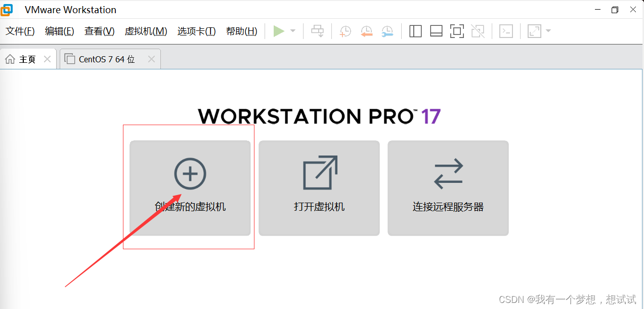Click the stretch guest display icon
The height and width of the screenshot is (309, 644).
(534, 31)
